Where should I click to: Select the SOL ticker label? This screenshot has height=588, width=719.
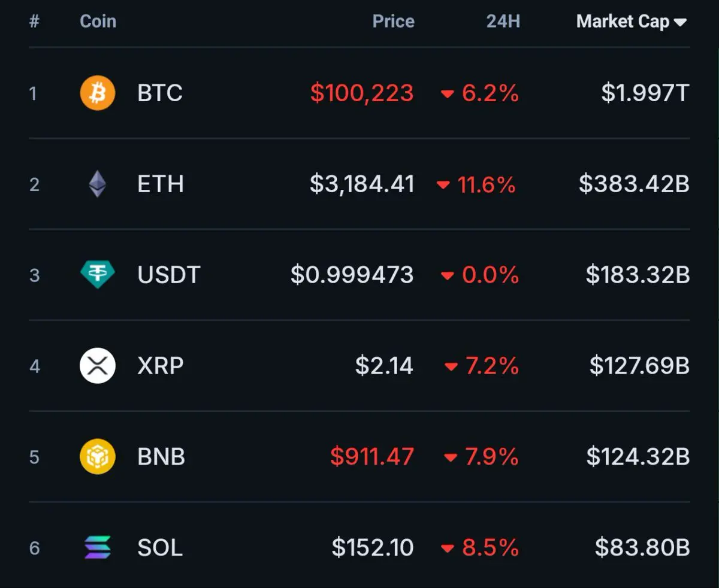[160, 548]
